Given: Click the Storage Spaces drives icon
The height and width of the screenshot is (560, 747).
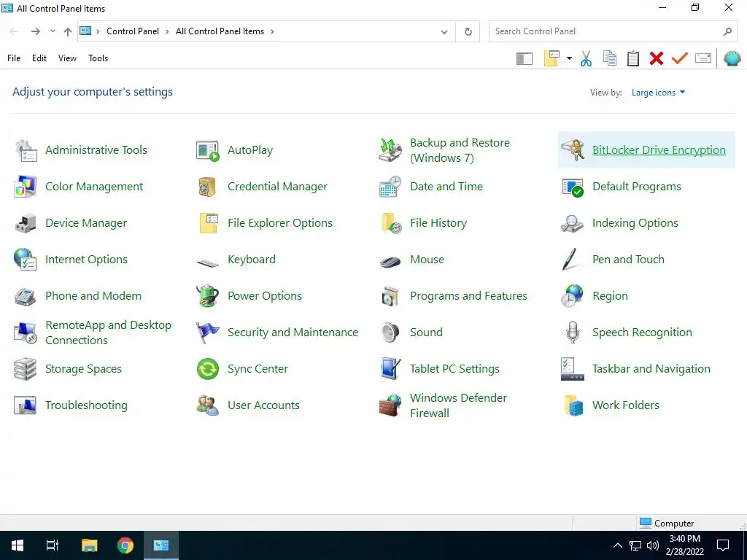Looking at the screenshot, I should pyautogui.click(x=26, y=369).
